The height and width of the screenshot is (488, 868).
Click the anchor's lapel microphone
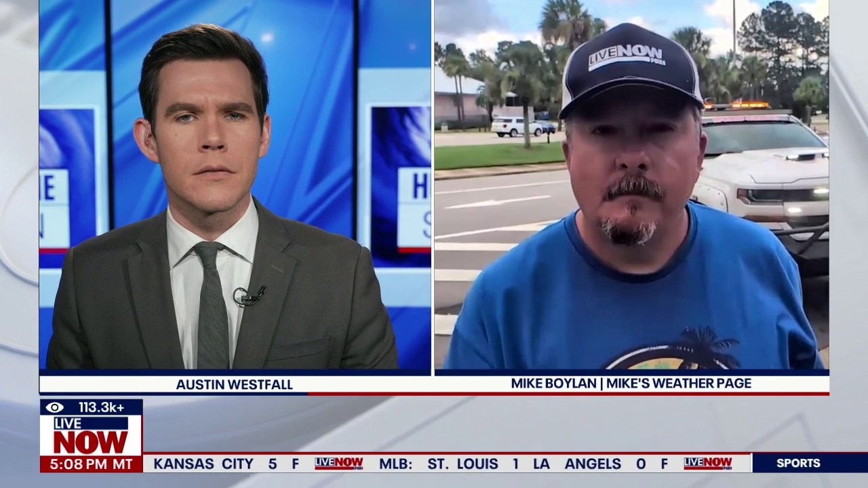tap(250, 296)
